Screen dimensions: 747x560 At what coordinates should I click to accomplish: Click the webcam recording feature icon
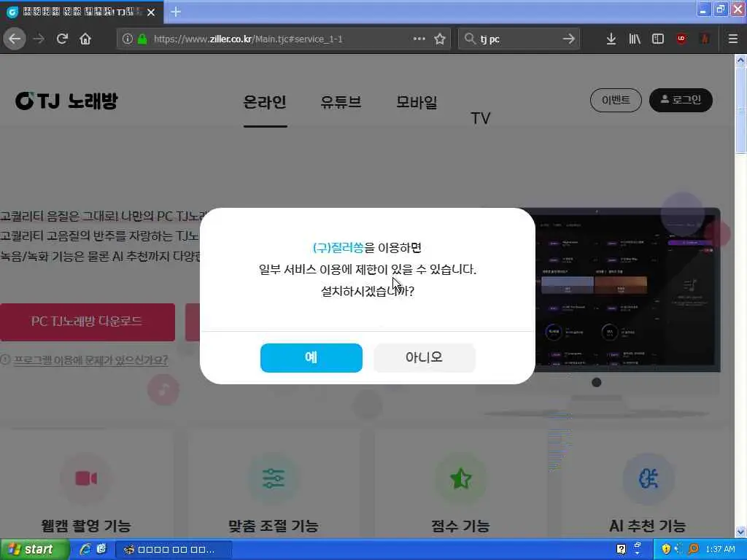(86, 478)
